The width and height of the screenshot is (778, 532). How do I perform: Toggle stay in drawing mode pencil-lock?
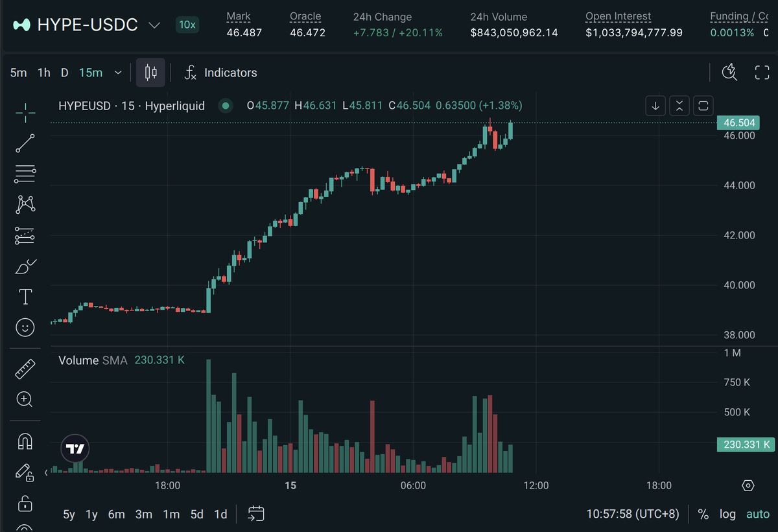coord(25,472)
